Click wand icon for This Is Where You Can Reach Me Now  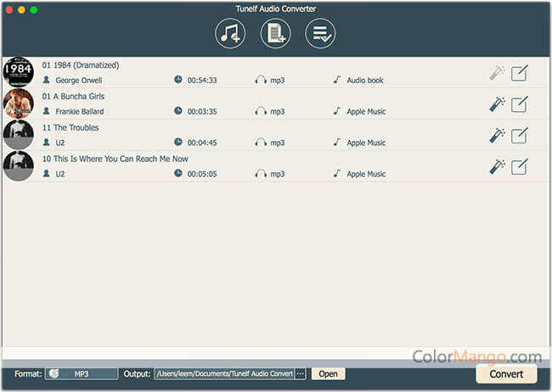pyautogui.click(x=497, y=166)
